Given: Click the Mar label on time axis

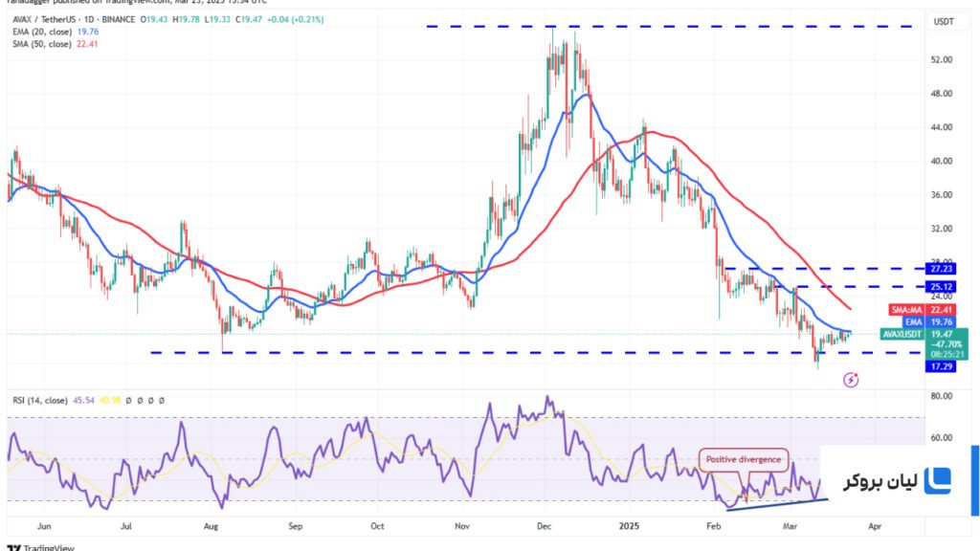Looking at the screenshot, I should click(x=790, y=527).
